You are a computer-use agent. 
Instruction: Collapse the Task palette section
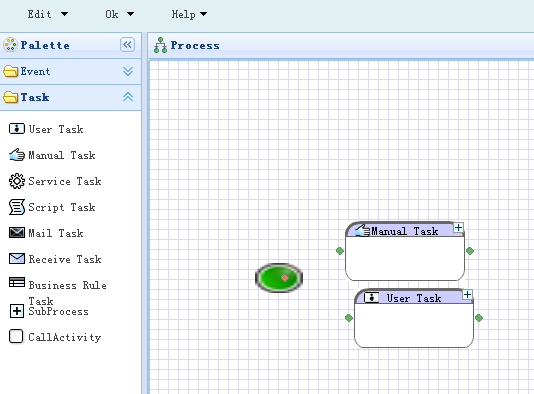(128, 97)
